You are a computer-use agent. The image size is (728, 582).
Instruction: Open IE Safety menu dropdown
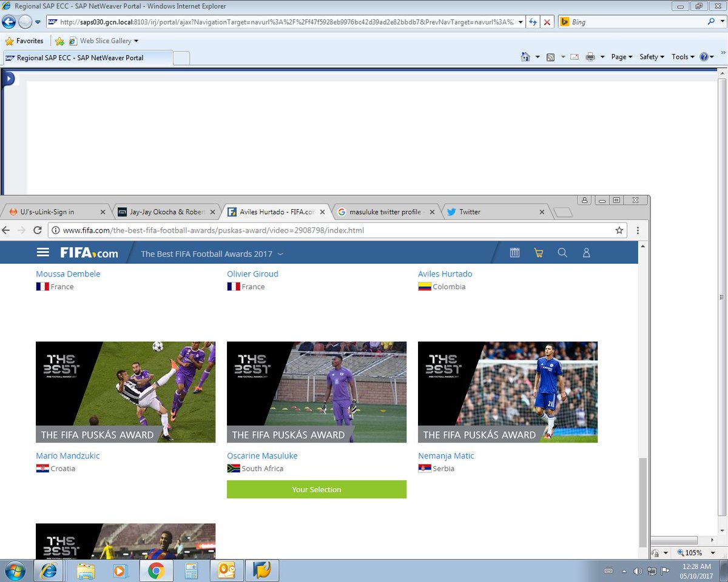coord(652,57)
